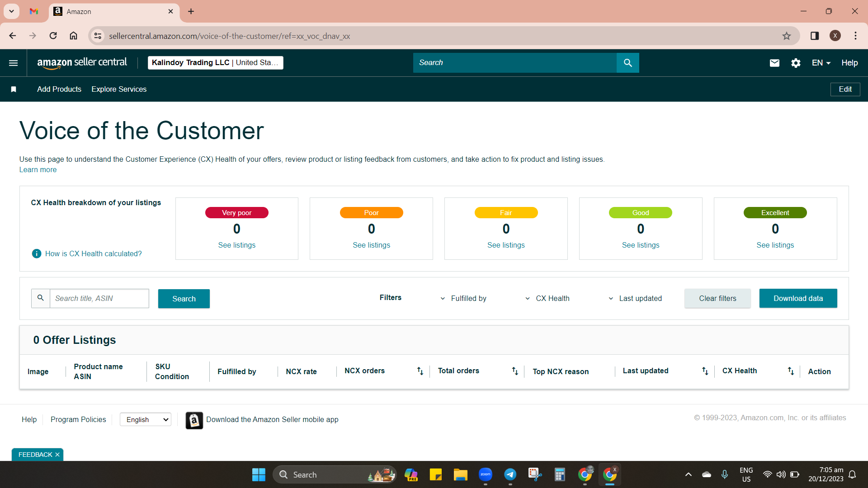Click the FEEDBACK tab label
The image size is (868, 488).
35,455
